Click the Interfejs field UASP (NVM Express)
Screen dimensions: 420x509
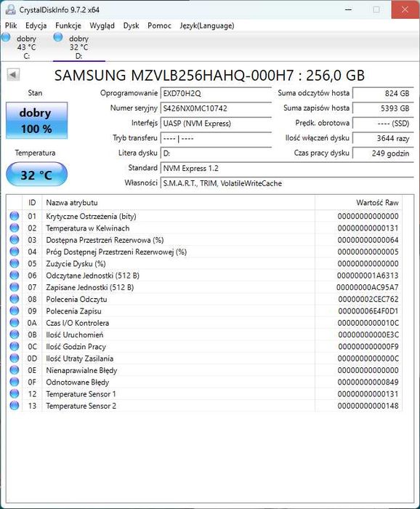coord(216,124)
